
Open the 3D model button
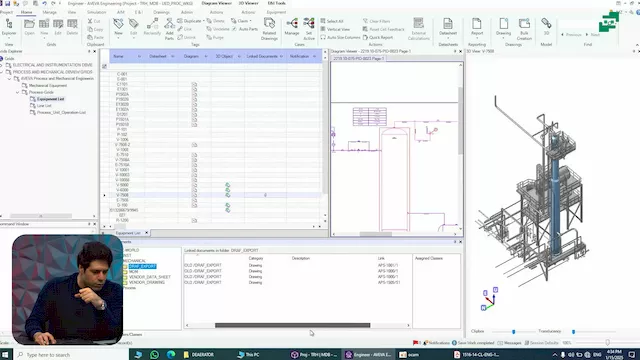tap(546, 27)
